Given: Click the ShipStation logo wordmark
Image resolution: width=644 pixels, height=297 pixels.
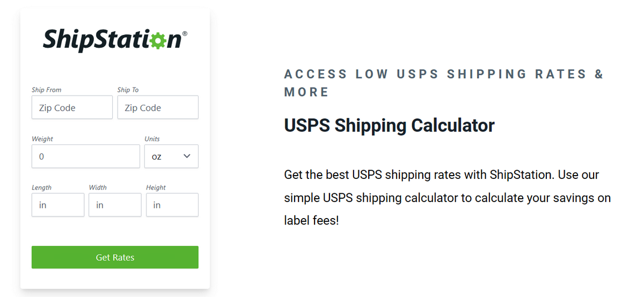Looking at the screenshot, I should click(115, 41).
